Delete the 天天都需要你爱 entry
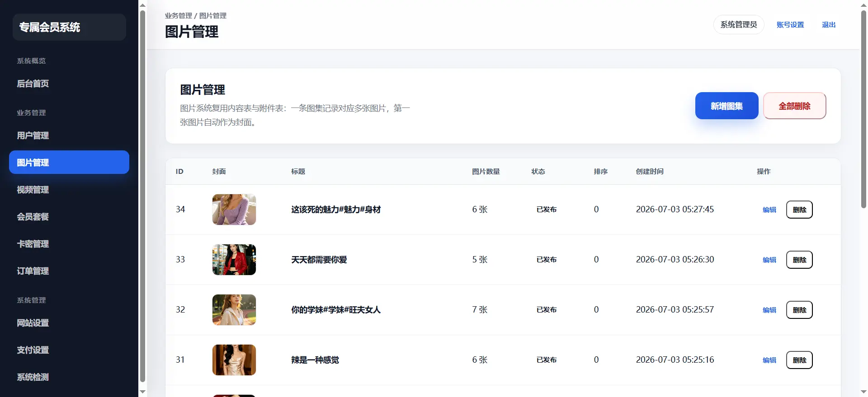This screenshot has height=397, width=868. [799, 260]
